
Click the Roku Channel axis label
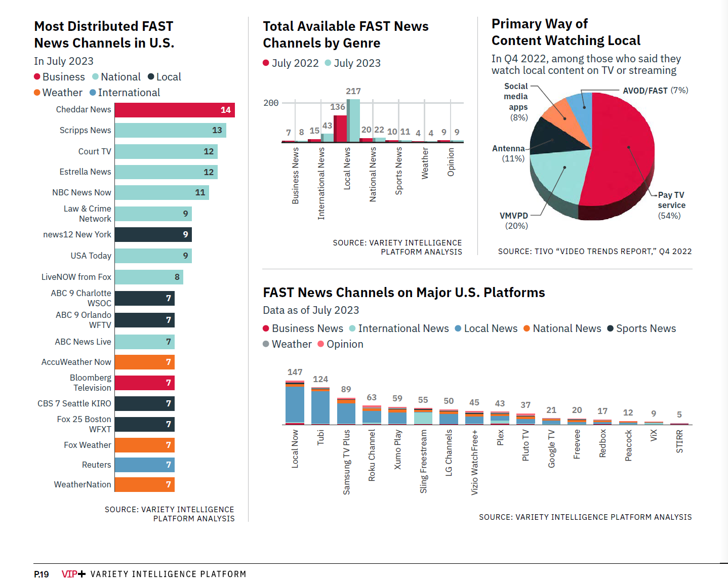[x=372, y=456]
